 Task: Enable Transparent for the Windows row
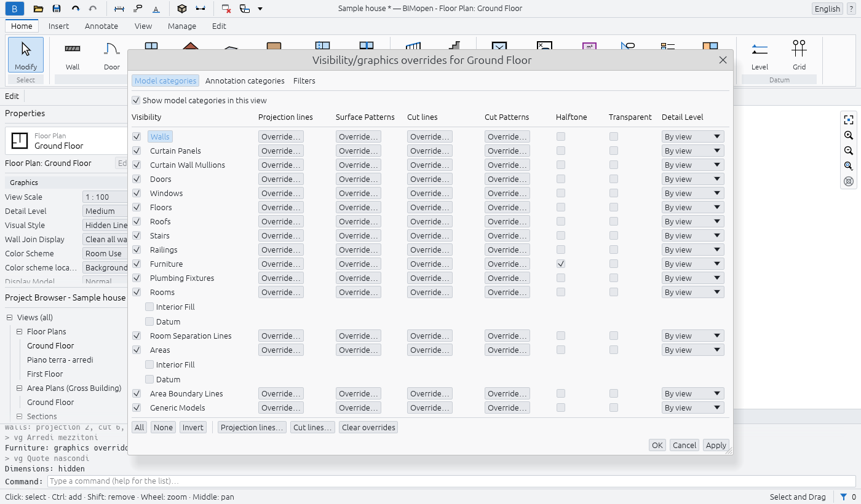(x=614, y=193)
